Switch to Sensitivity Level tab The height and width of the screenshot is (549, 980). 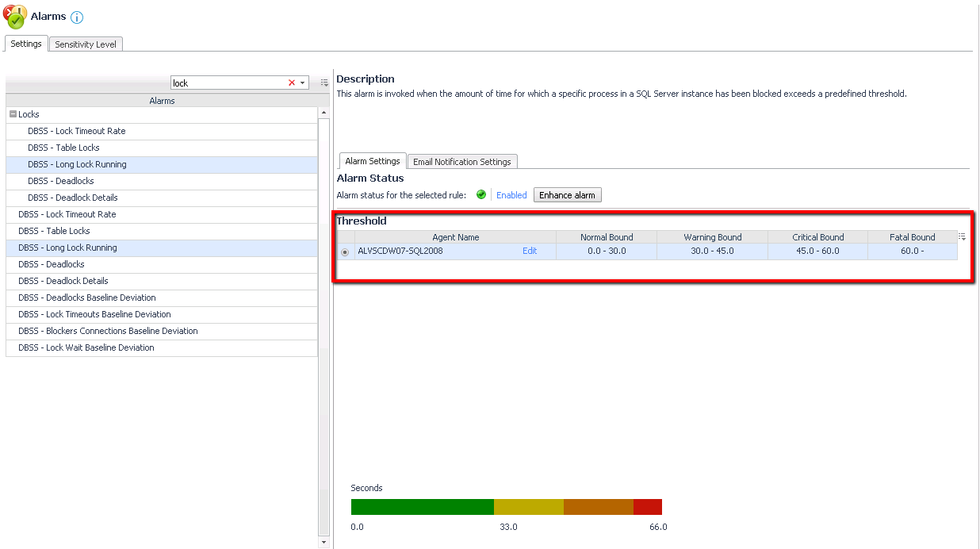click(x=86, y=44)
